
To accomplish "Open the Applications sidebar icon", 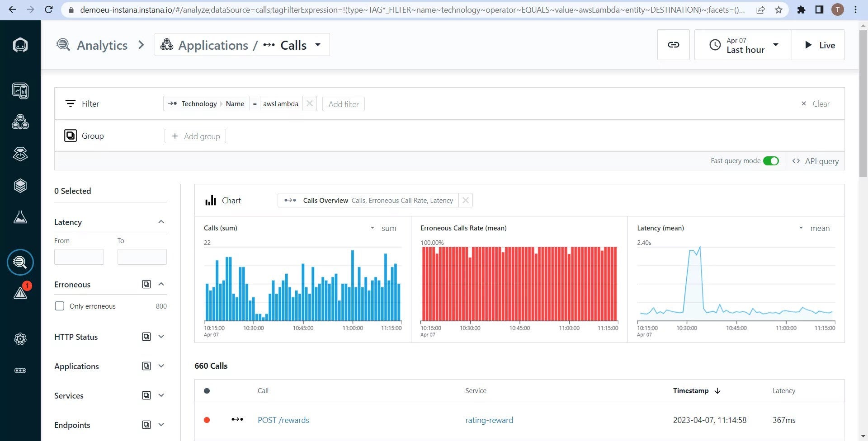I will (20, 122).
